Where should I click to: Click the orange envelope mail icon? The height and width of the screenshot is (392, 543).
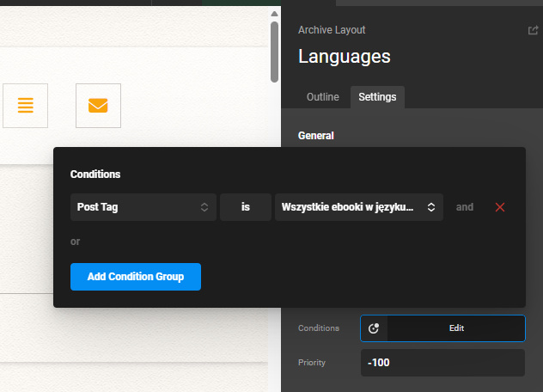(98, 106)
